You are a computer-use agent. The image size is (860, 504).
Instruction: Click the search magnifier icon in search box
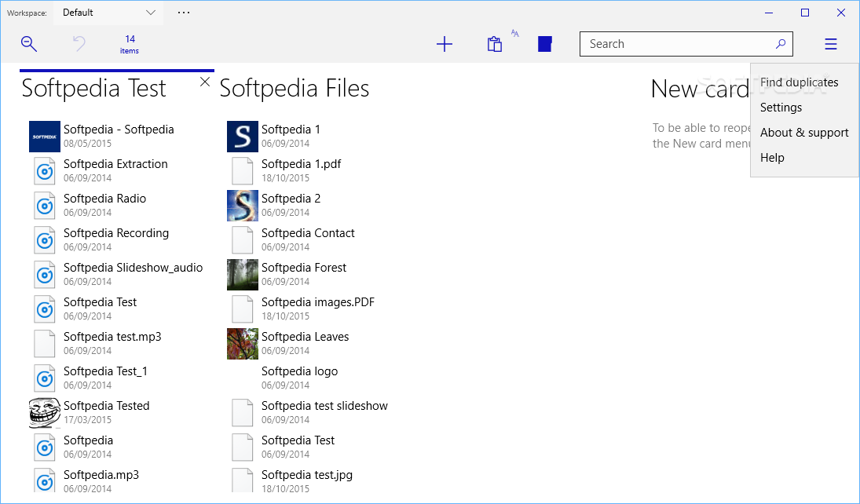(781, 44)
